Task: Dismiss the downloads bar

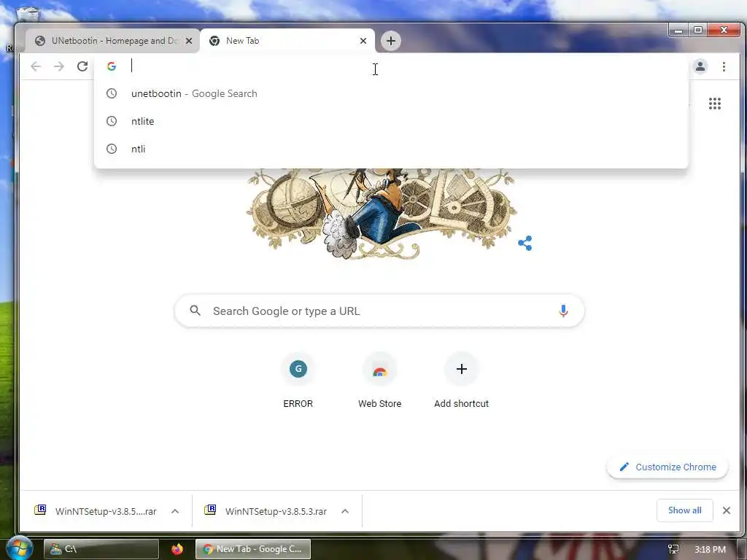Action: click(726, 510)
